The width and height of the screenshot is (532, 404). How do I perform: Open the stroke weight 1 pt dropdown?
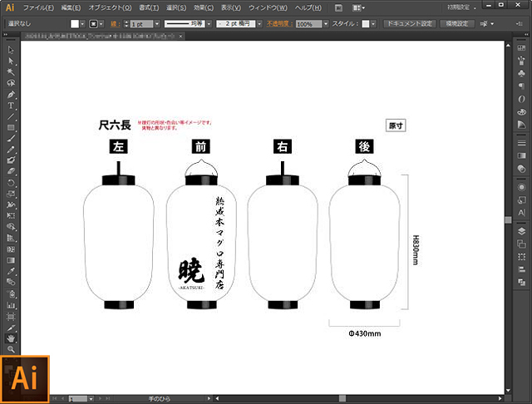point(157,24)
